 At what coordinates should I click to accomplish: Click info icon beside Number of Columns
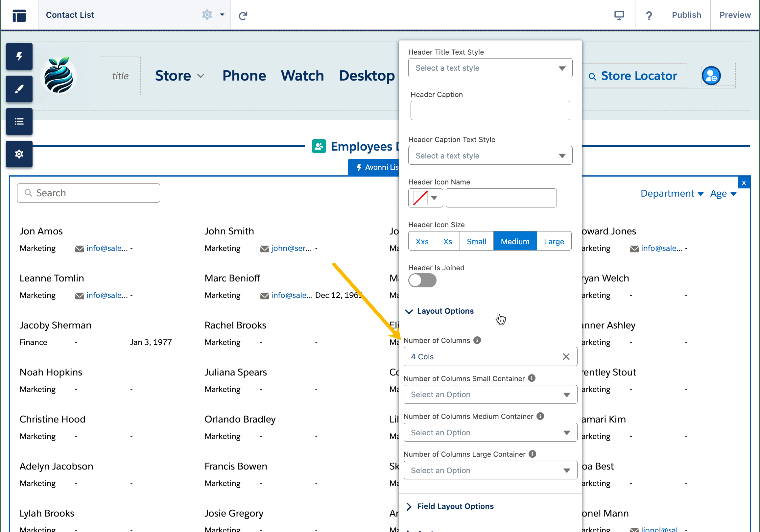477,340
